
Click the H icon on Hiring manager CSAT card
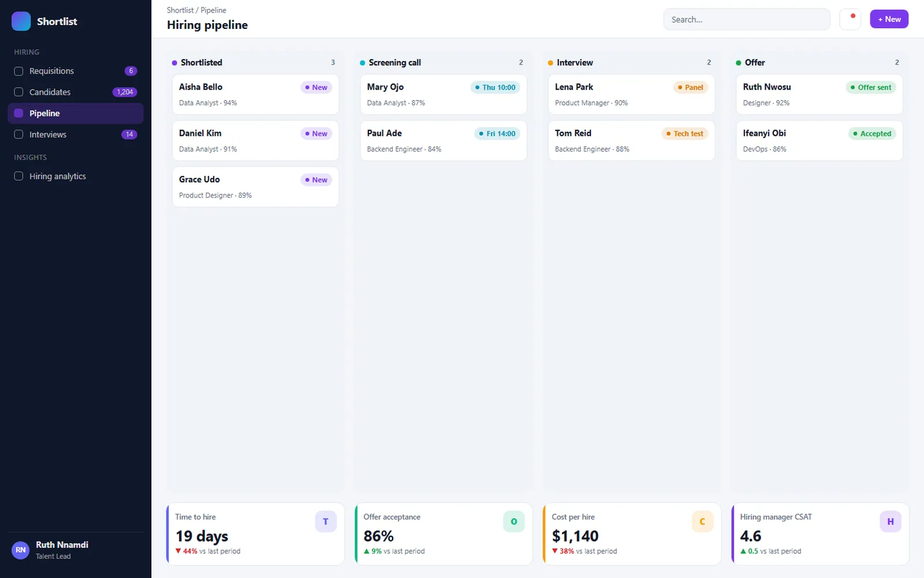coord(891,521)
